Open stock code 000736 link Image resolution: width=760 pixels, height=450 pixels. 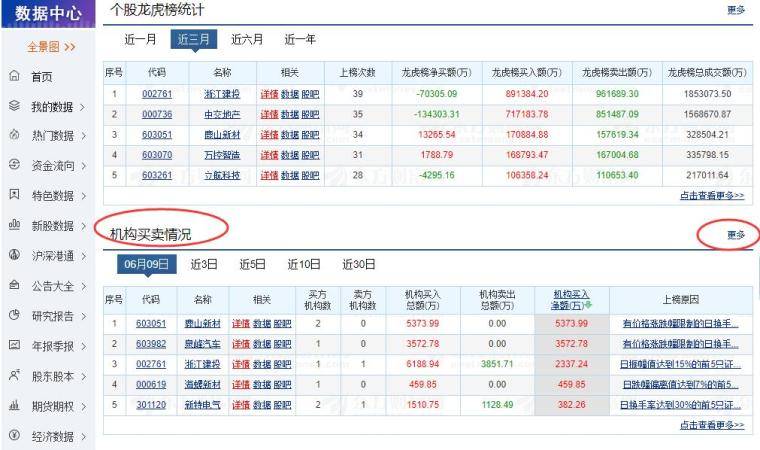[x=157, y=114]
